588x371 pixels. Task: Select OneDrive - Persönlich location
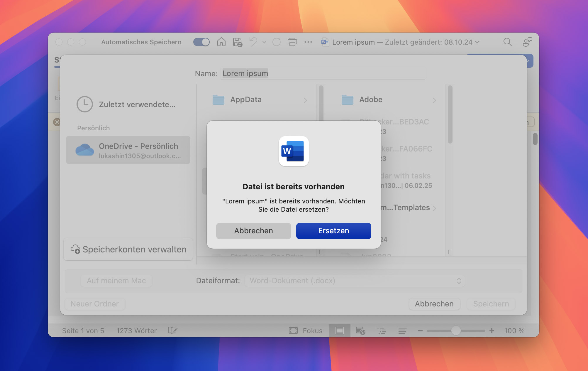point(128,150)
